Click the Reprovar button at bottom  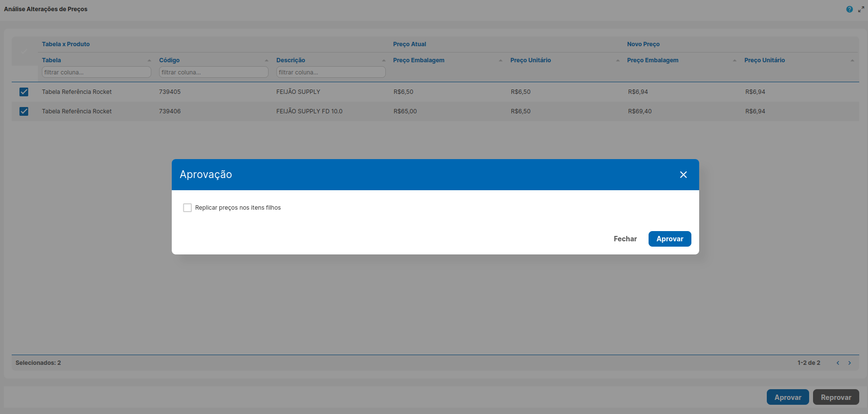point(835,397)
